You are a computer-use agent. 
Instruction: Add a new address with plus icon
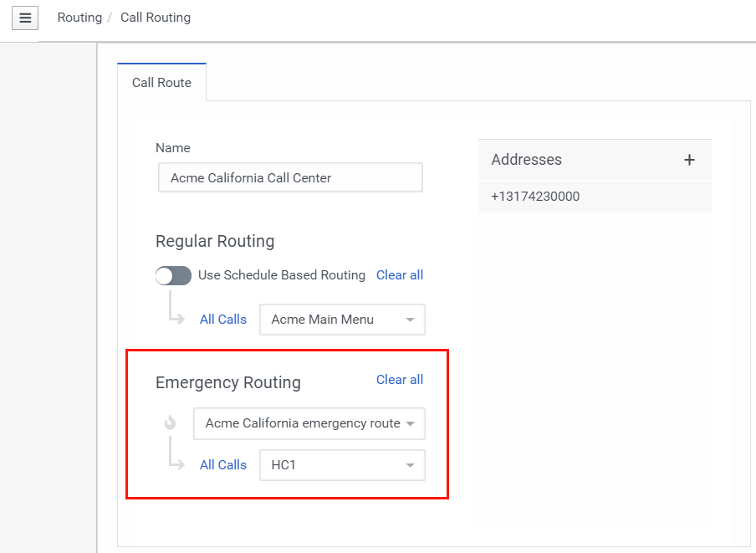pyautogui.click(x=689, y=160)
